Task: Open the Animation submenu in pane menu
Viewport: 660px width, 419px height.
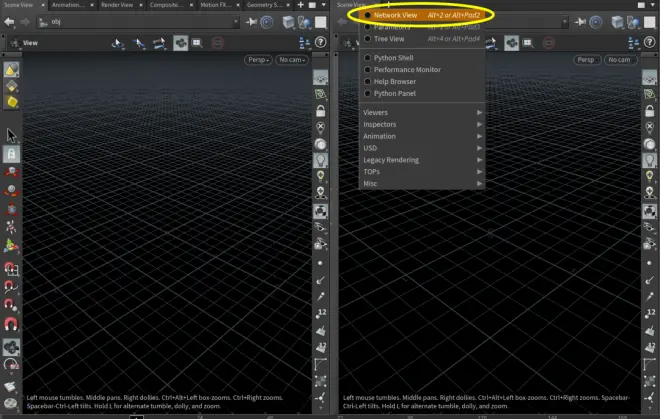Action: point(422,136)
